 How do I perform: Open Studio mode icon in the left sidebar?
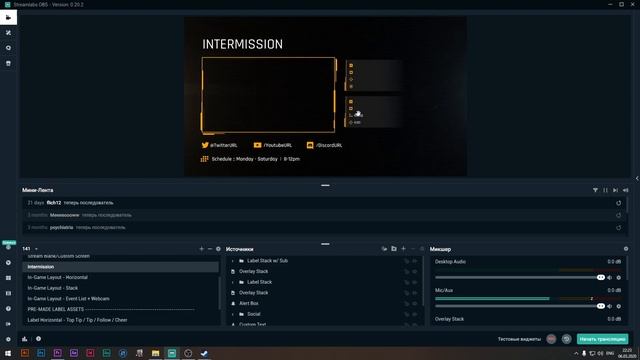(8, 293)
